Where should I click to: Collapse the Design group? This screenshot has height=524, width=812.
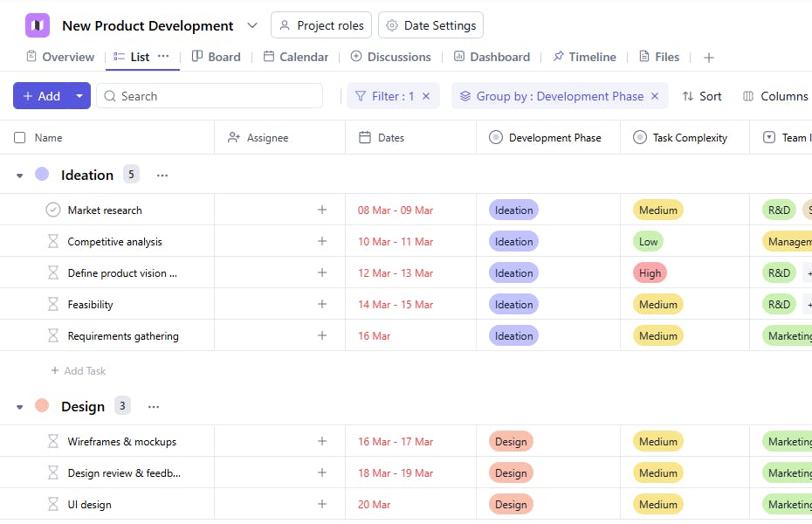tap(20, 407)
